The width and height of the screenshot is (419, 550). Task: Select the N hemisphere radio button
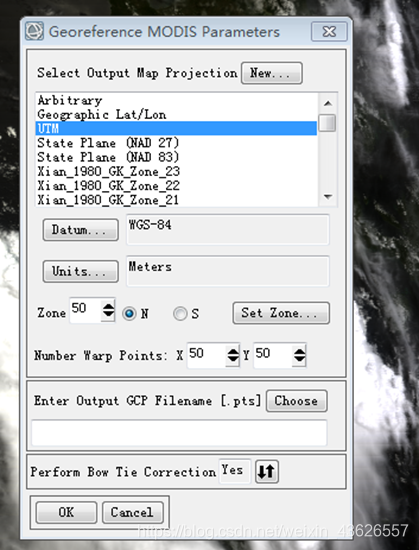129,313
